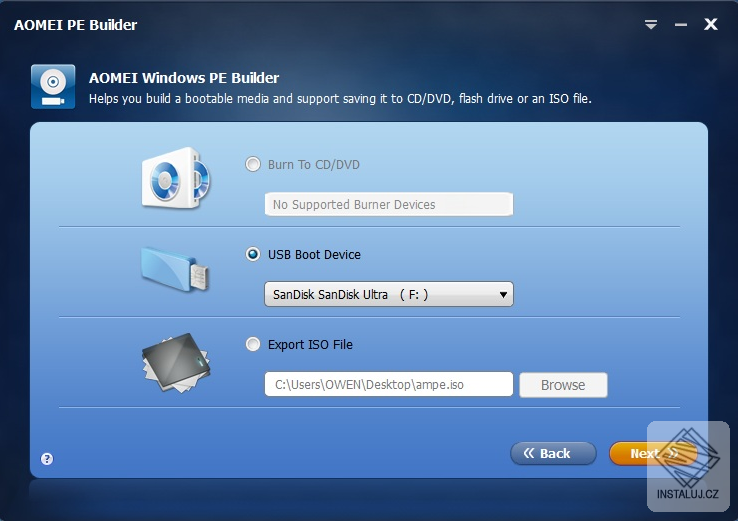Click the No Supported Burner Devices box
Screen dimensions: 738x521
tap(389, 204)
